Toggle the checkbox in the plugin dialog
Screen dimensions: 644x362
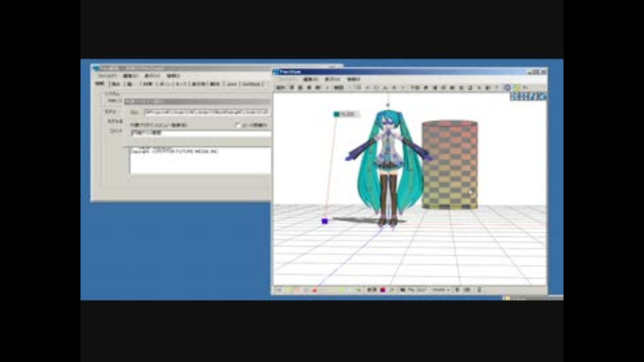tap(237, 125)
